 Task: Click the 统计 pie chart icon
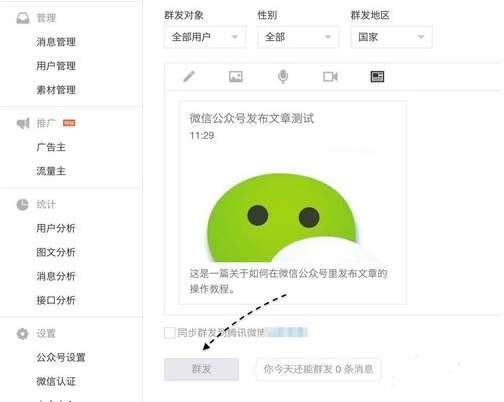tap(23, 204)
